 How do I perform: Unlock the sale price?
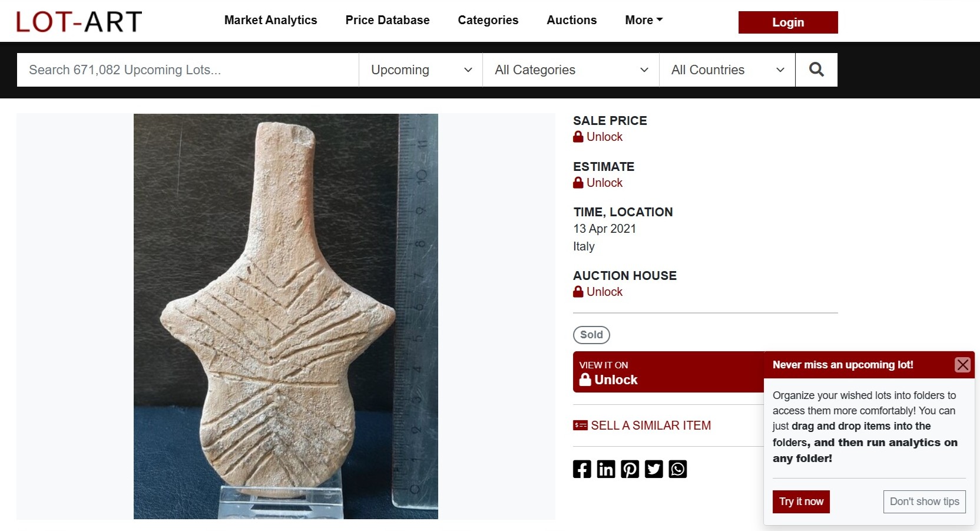(604, 137)
